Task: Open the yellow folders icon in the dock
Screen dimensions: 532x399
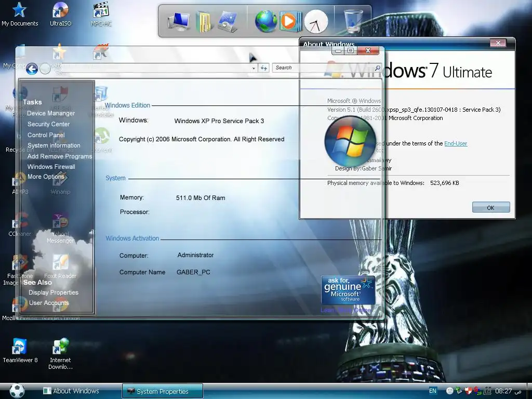Action: pos(204,22)
